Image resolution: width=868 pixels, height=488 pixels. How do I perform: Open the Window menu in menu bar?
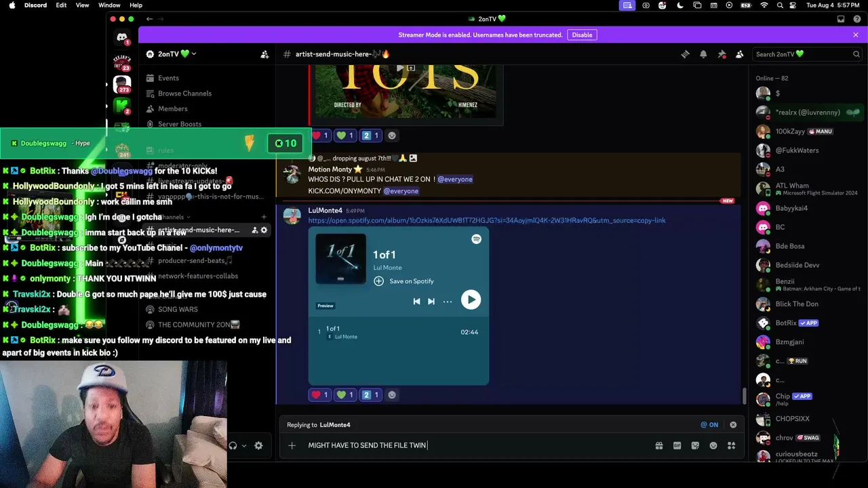pyautogui.click(x=109, y=5)
